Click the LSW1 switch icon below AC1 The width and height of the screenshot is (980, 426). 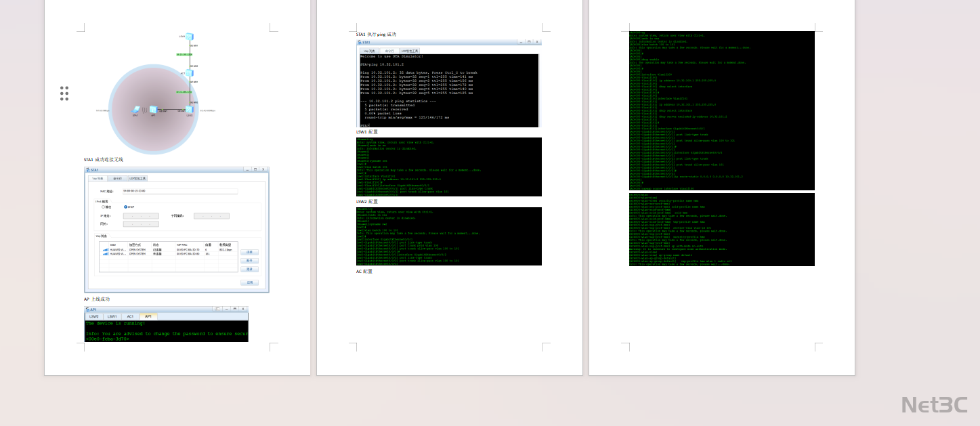[x=190, y=109]
